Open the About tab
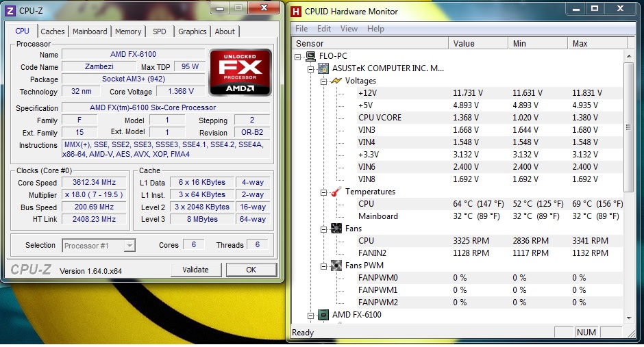This screenshot has height=347, width=644. (225, 31)
